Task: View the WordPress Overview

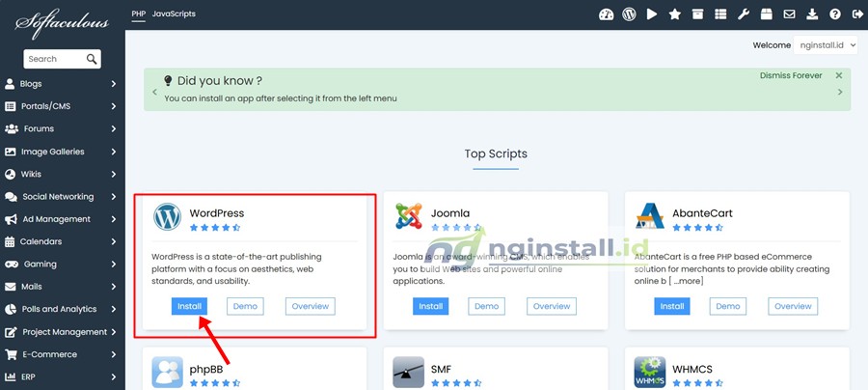Action: 311,306
